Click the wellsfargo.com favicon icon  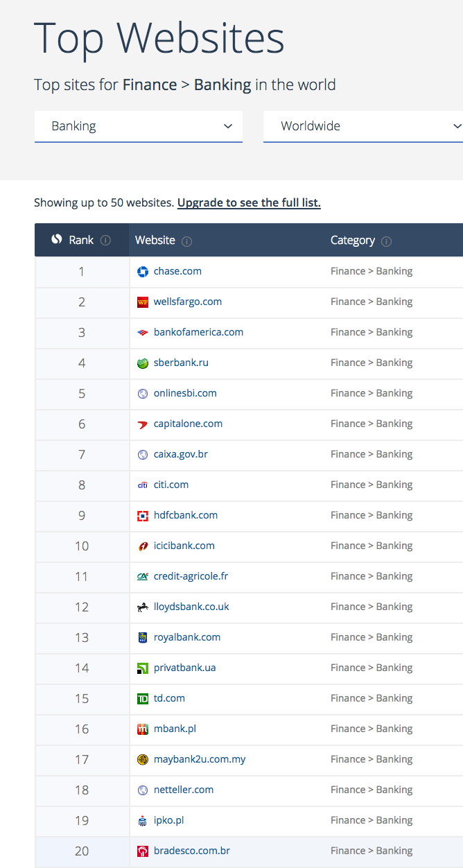click(143, 302)
